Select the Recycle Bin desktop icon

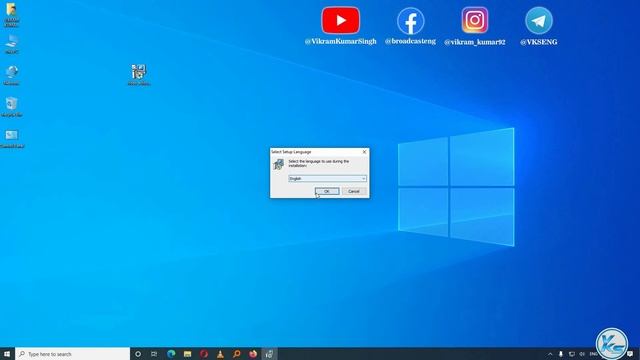11,107
